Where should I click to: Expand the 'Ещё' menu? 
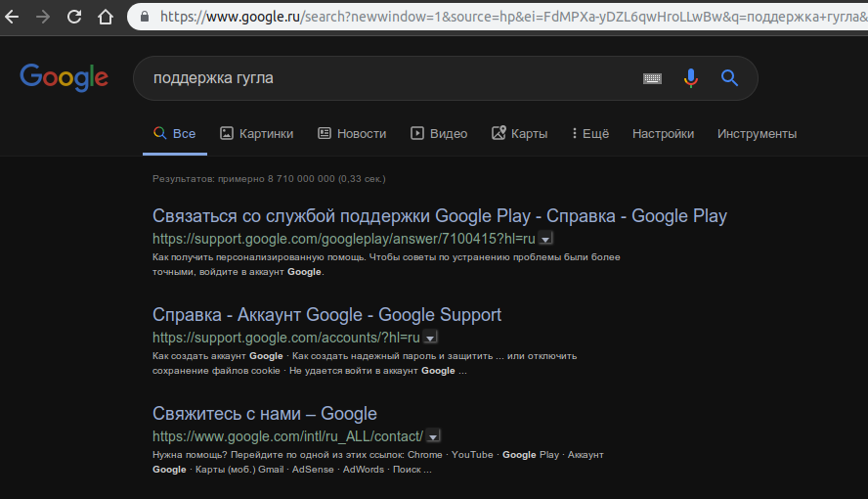(590, 133)
